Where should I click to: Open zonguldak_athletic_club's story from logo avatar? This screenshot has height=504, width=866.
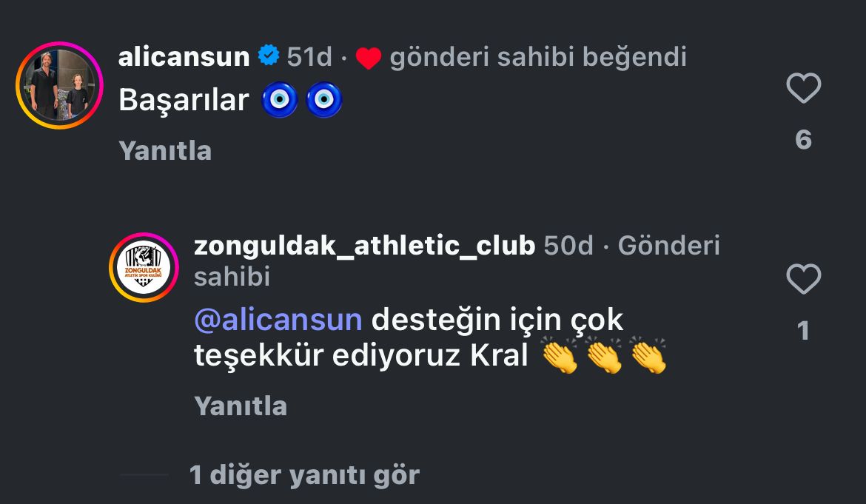pos(144,267)
